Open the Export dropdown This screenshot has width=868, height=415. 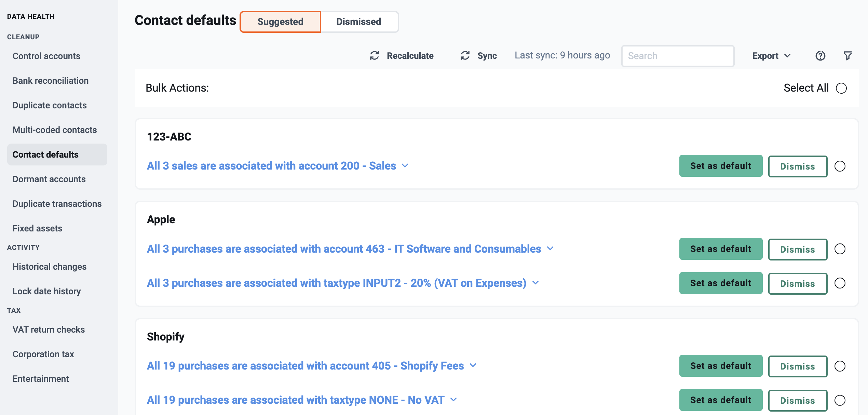point(771,56)
